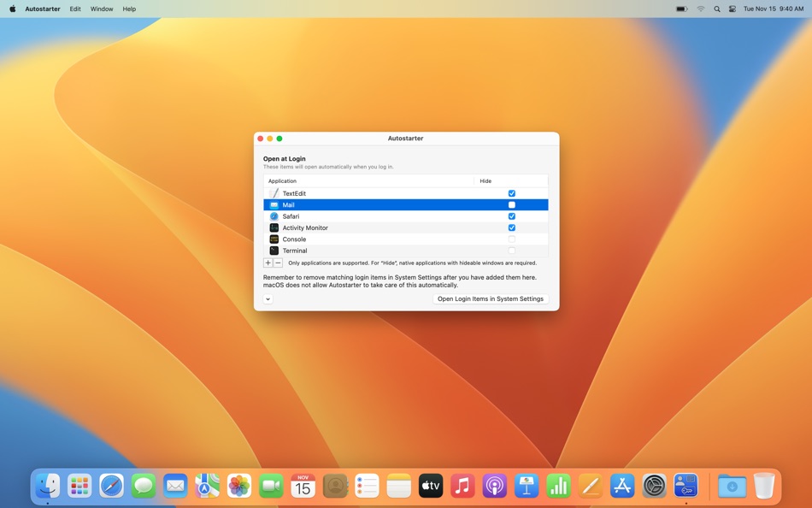812x508 pixels.
Task: Open Mail from the Dock
Action: (175, 487)
